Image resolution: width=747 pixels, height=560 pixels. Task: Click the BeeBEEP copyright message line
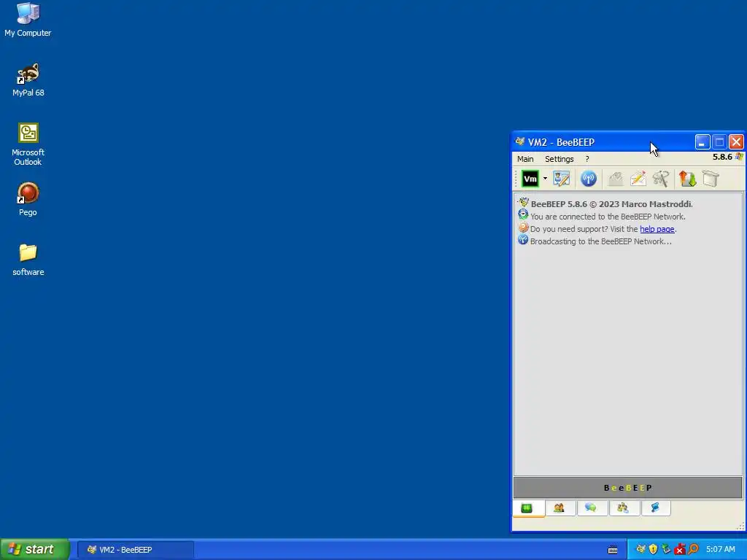point(611,204)
